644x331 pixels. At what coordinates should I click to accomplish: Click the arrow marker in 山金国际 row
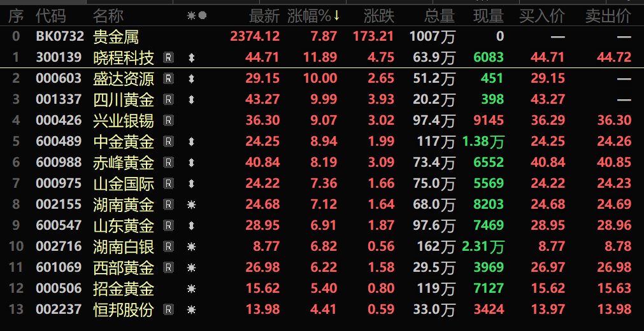click(191, 183)
